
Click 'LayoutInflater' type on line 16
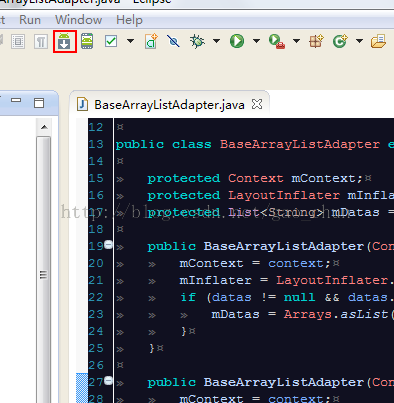[x=284, y=195]
